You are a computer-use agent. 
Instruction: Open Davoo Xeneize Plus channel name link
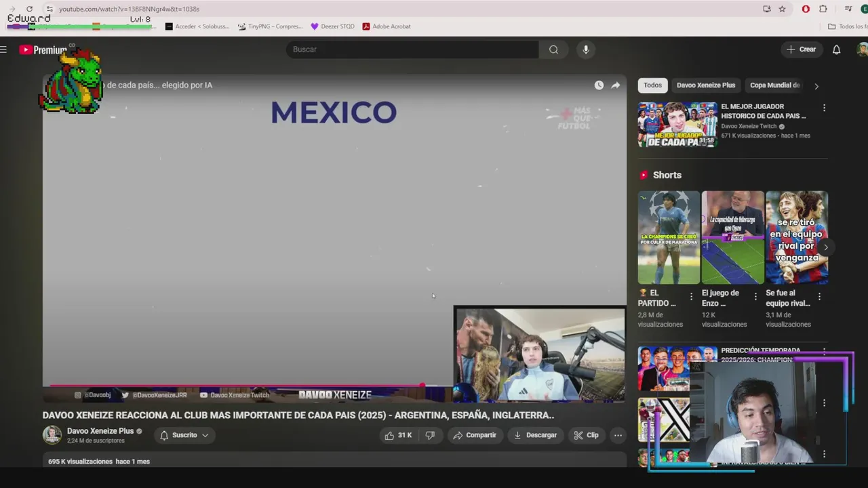pyautogui.click(x=100, y=431)
